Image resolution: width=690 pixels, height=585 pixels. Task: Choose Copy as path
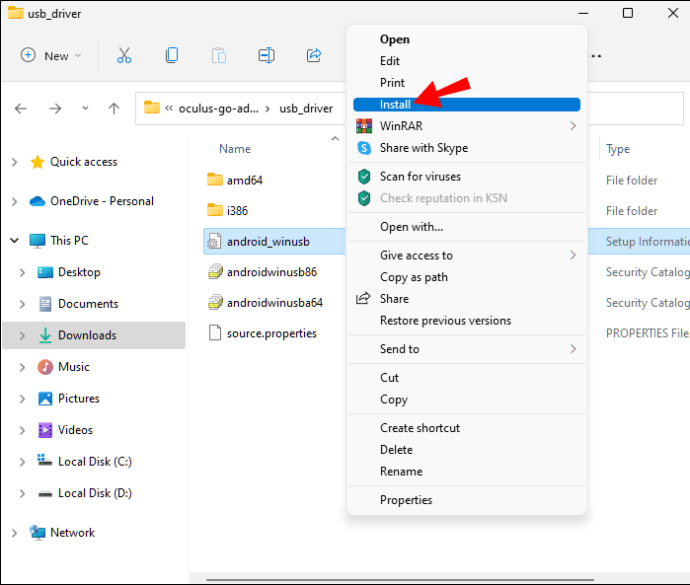[x=466, y=277]
